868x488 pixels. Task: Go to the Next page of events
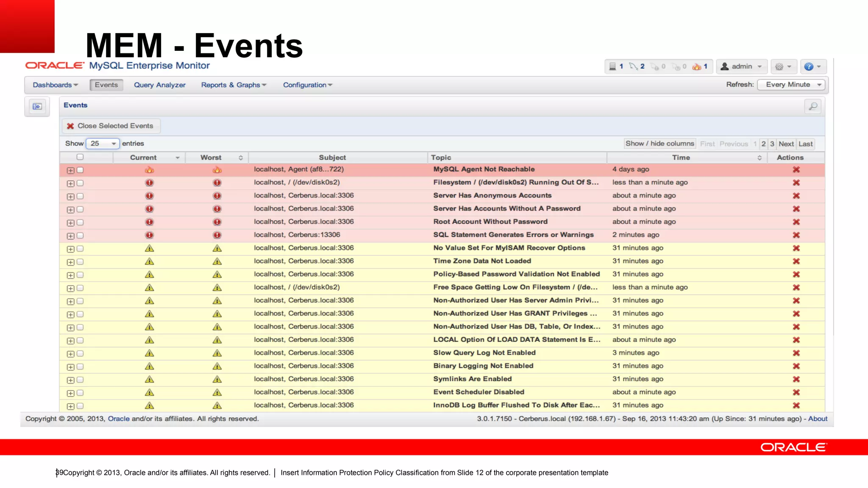point(786,144)
